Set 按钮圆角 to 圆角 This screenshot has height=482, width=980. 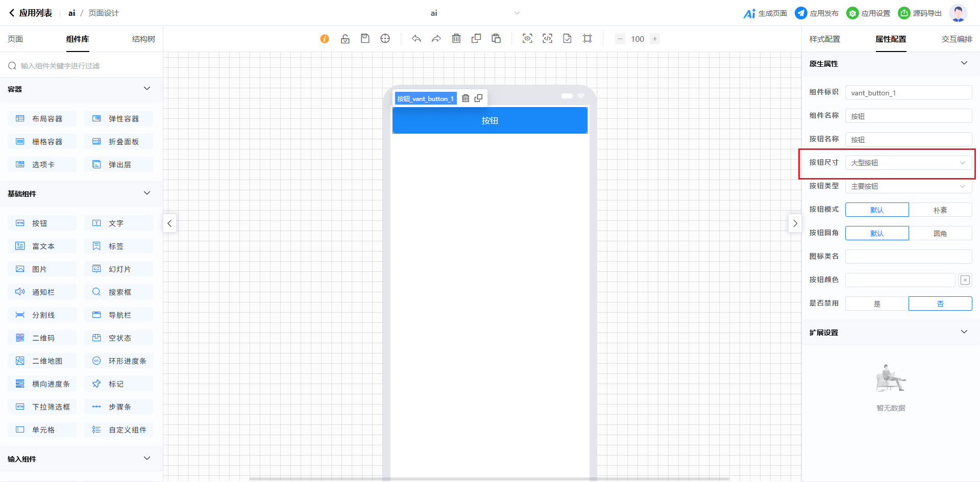(x=940, y=234)
